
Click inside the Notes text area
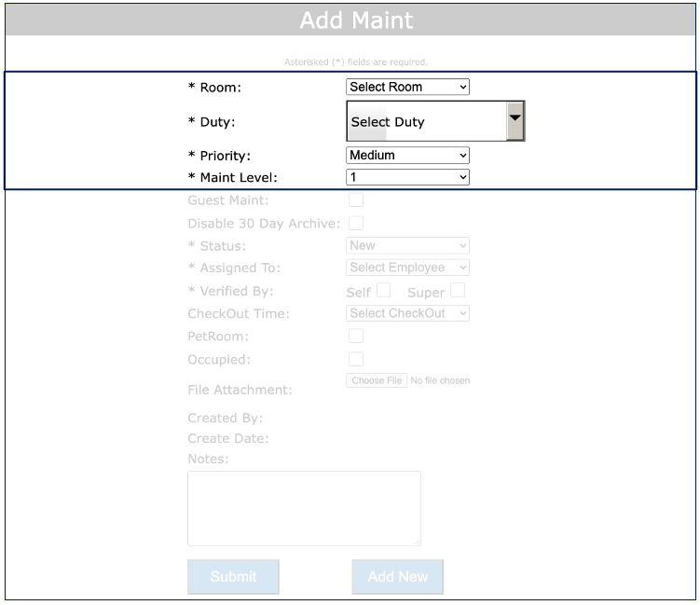pos(304,508)
